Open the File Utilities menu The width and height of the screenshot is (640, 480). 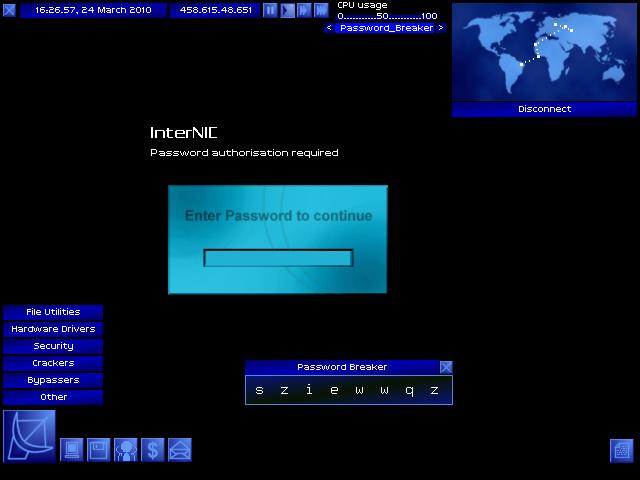pyautogui.click(x=53, y=312)
